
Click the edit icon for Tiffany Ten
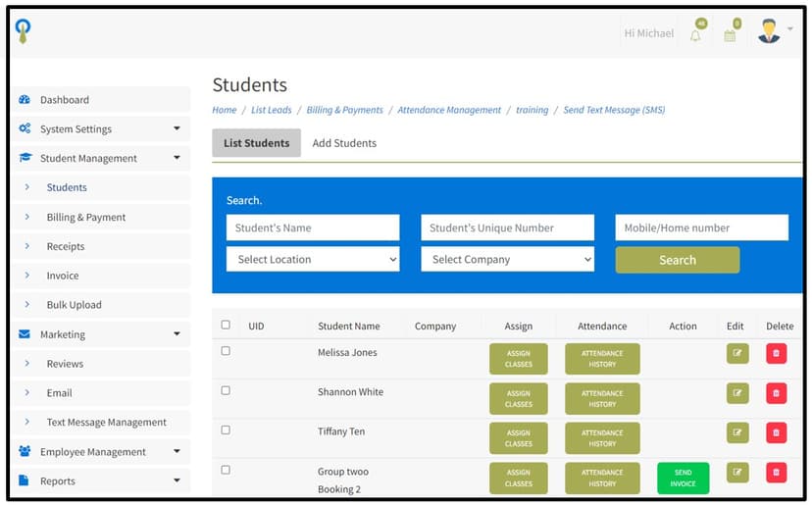coord(737,432)
